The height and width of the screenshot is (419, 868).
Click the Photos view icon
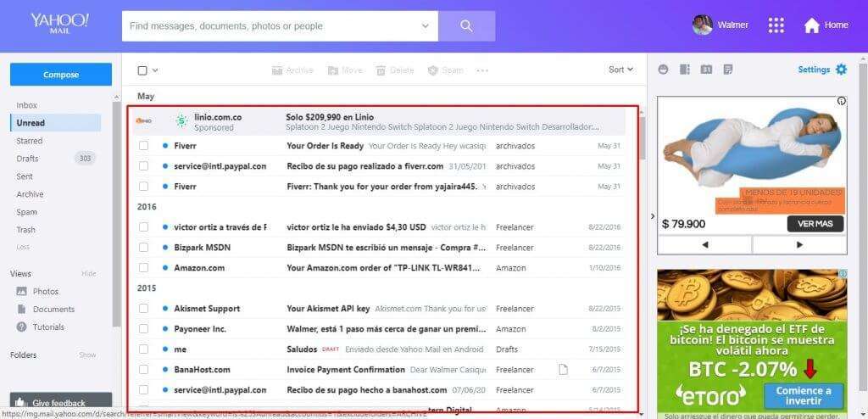[21, 291]
